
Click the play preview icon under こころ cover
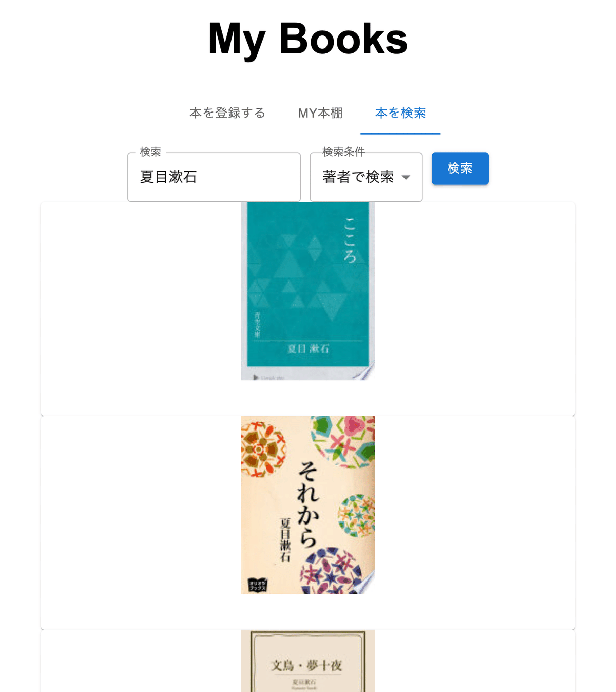click(x=256, y=378)
